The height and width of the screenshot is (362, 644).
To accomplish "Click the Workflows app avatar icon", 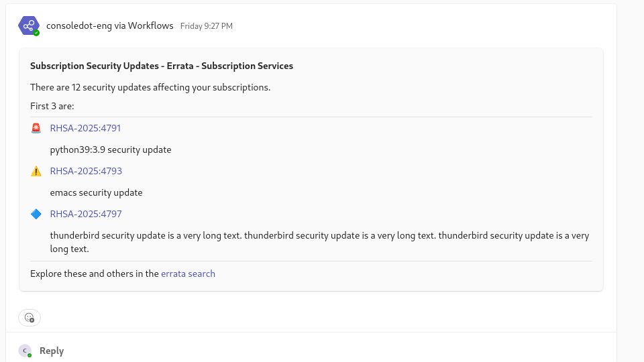I will pyautogui.click(x=29, y=25).
